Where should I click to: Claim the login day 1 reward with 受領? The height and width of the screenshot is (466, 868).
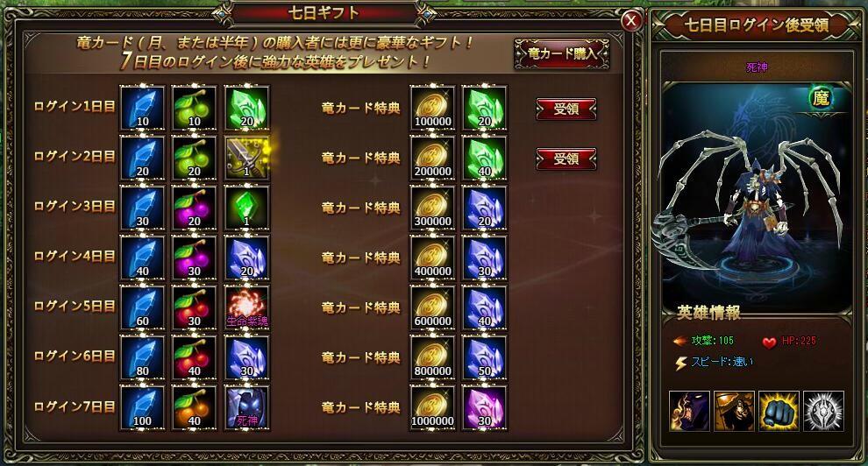[566, 109]
